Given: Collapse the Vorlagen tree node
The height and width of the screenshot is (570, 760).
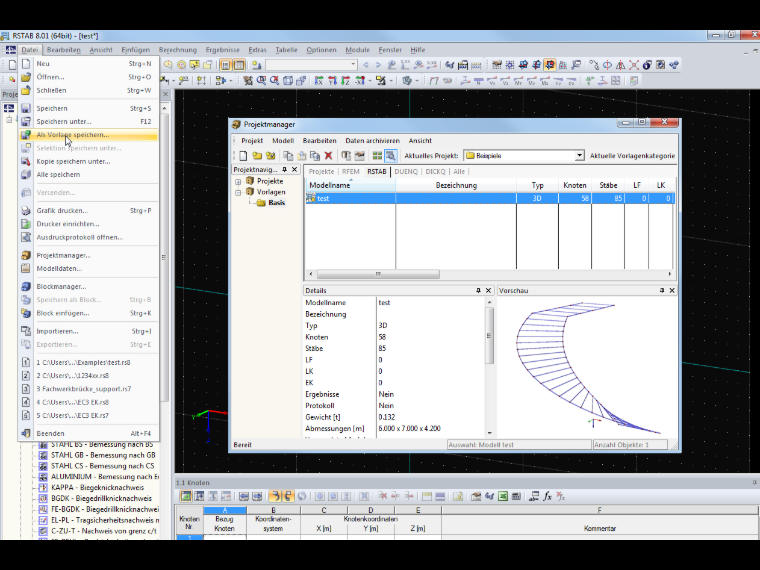Looking at the screenshot, I should tap(238, 192).
